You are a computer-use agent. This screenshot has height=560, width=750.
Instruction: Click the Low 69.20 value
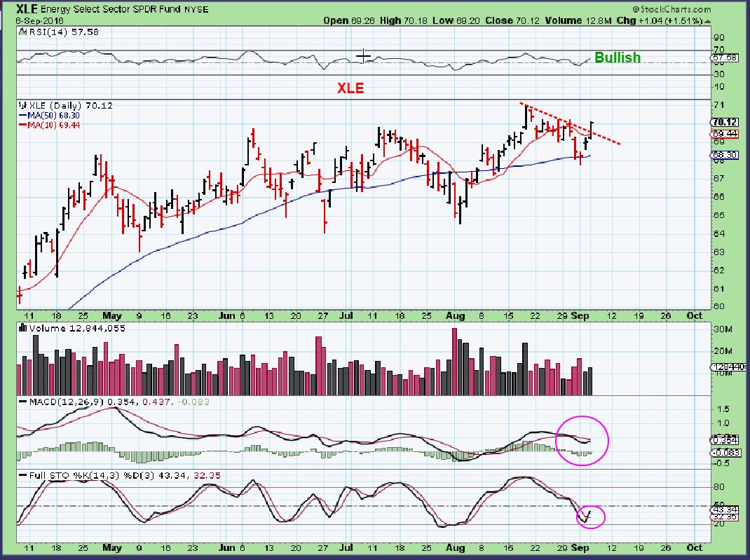[456, 20]
